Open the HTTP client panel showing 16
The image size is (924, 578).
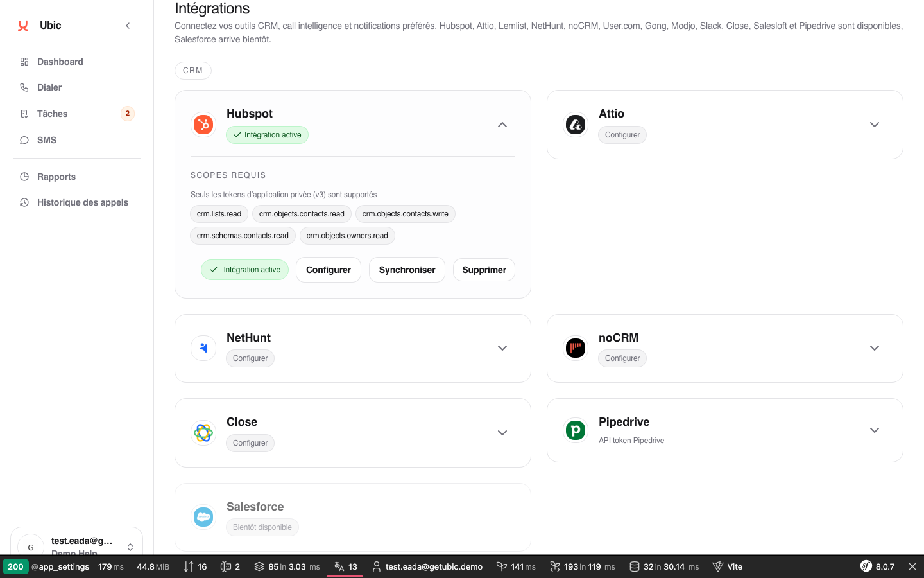pos(195,566)
